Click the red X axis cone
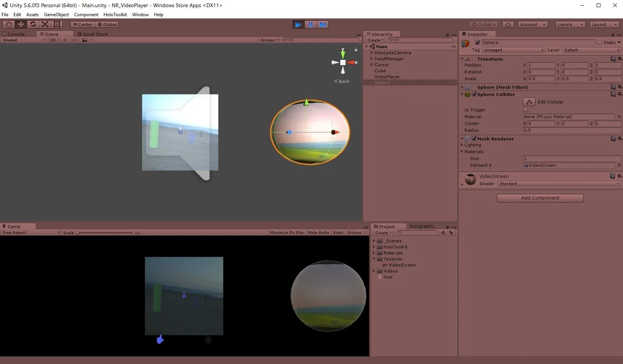The width and height of the screenshot is (623, 364). tap(351, 62)
